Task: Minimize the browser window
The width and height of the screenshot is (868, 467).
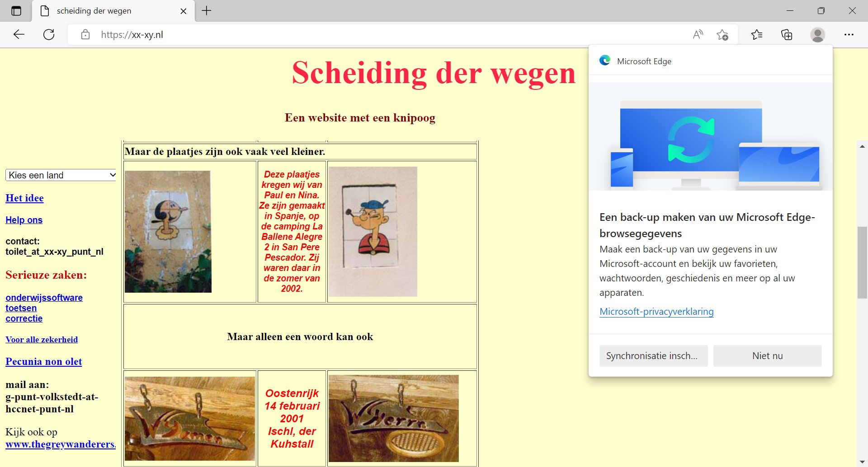Action: (790, 11)
